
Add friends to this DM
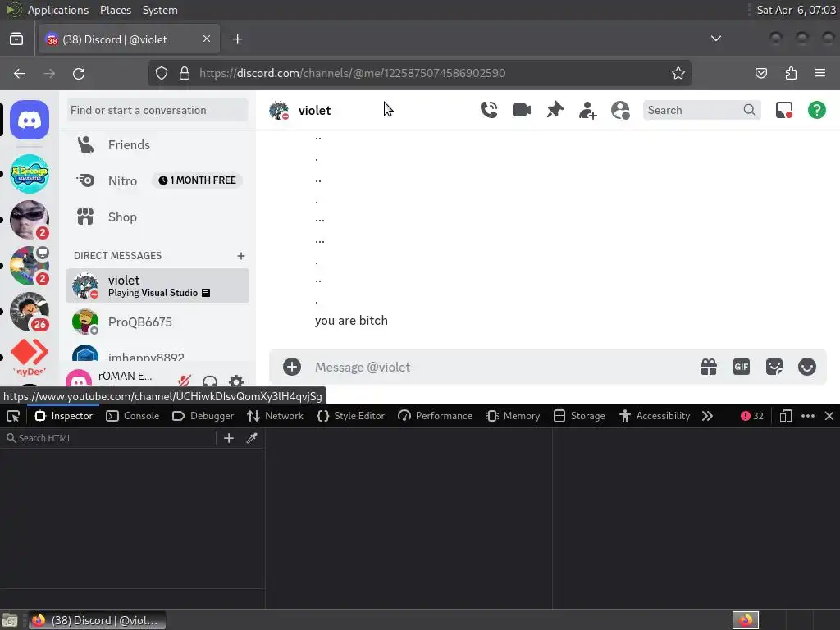click(x=587, y=111)
